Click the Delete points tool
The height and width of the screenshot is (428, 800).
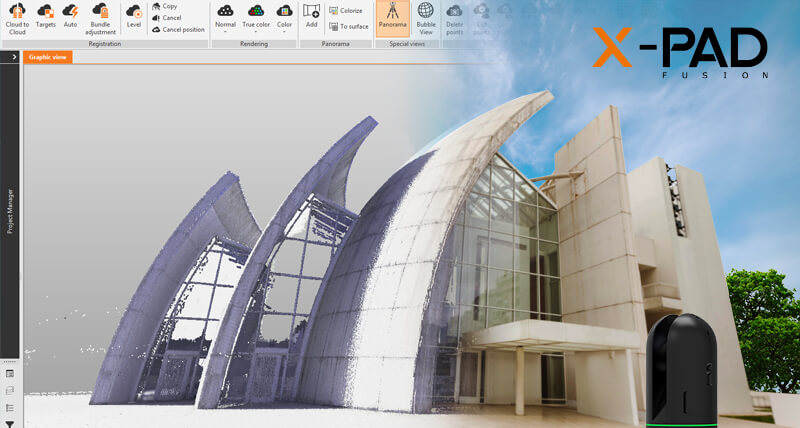tap(454, 19)
